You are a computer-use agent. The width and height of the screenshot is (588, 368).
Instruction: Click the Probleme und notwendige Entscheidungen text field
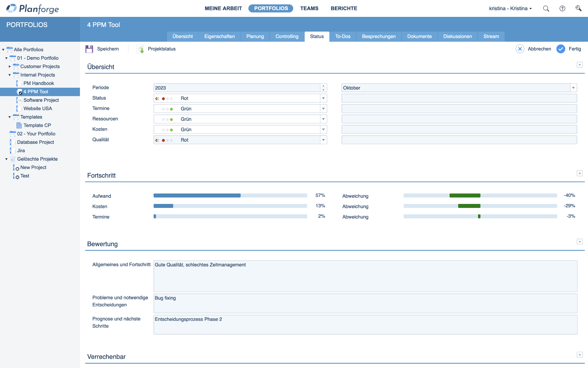point(365,303)
